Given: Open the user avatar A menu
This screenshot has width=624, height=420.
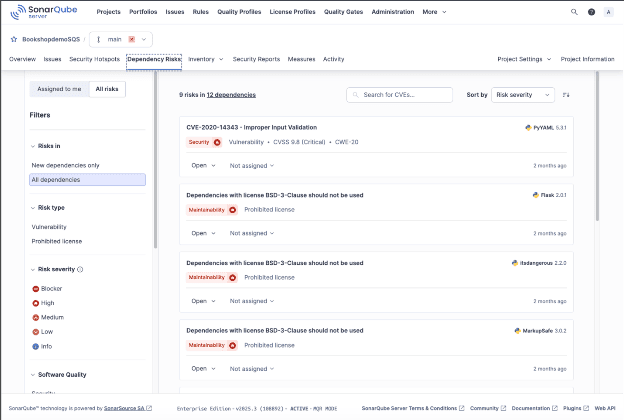Looking at the screenshot, I should point(608,12).
